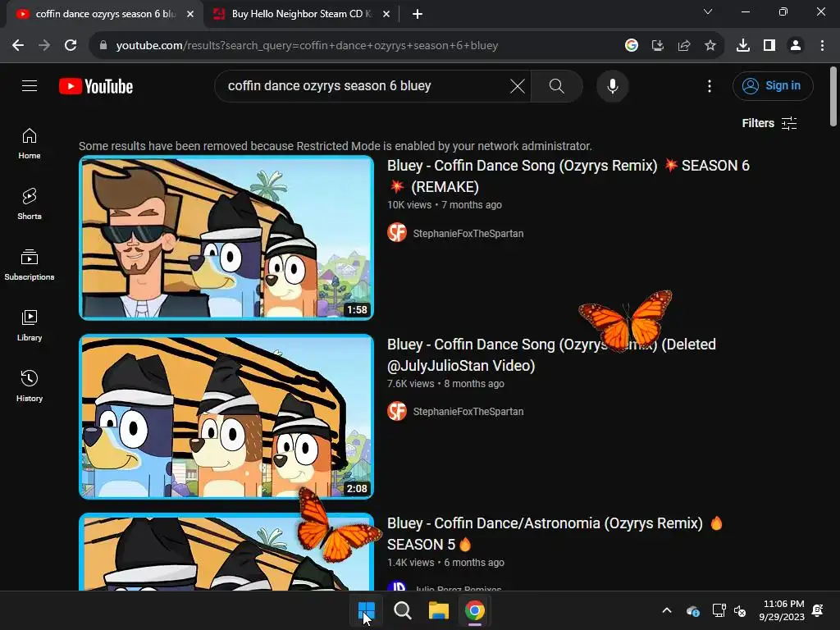Open Shorts in the sidebar
Screen dimensions: 840x630
[x=30, y=204]
